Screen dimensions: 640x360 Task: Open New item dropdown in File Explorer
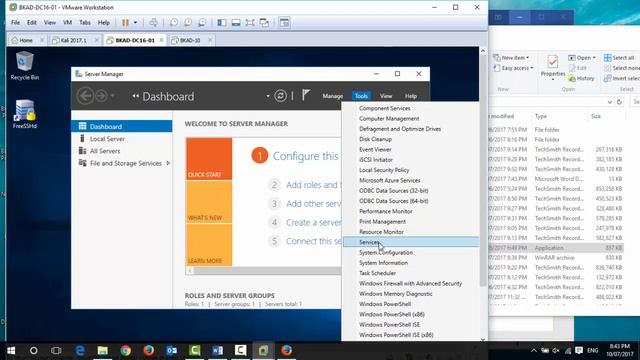(511, 58)
